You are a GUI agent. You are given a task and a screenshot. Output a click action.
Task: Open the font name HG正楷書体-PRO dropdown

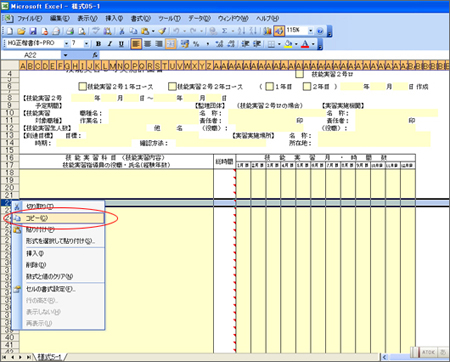66,44
